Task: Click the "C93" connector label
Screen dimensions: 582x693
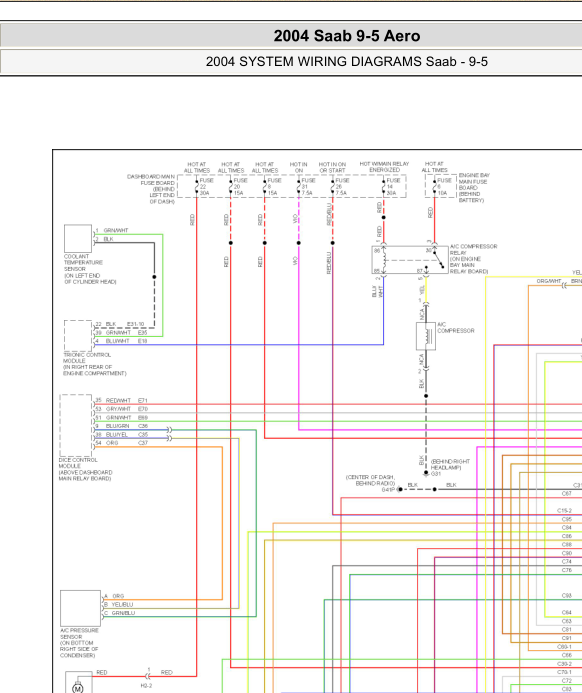Action: pos(567,595)
